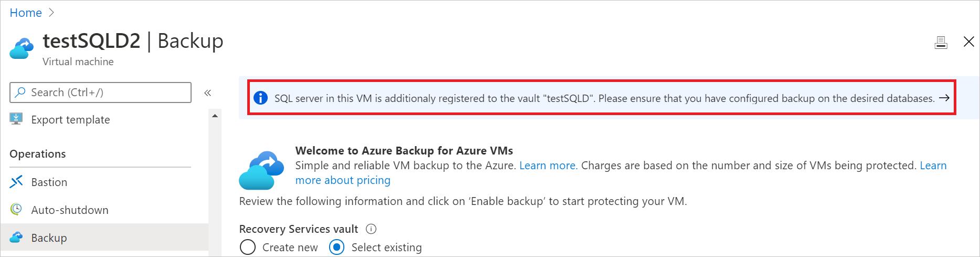Select the Create new radio button

(x=248, y=247)
